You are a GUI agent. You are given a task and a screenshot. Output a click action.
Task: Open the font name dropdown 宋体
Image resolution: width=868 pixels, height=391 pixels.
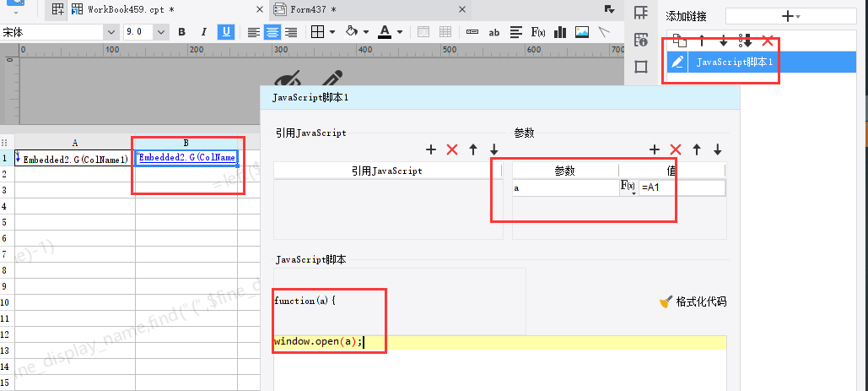pos(60,32)
